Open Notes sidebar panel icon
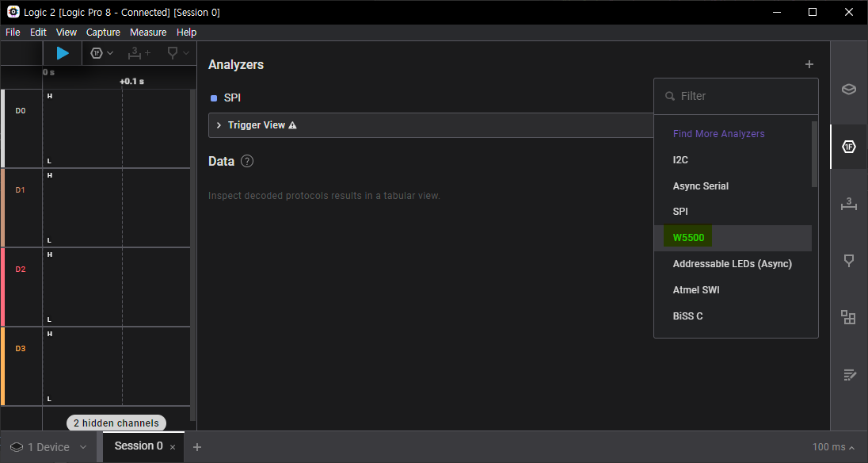The image size is (868, 463). pyautogui.click(x=849, y=375)
